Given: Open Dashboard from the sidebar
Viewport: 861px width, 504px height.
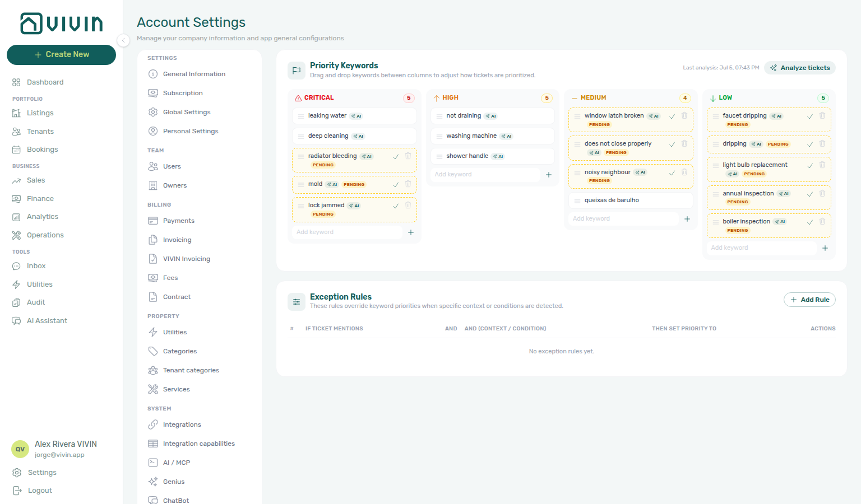Looking at the screenshot, I should tap(45, 82).
